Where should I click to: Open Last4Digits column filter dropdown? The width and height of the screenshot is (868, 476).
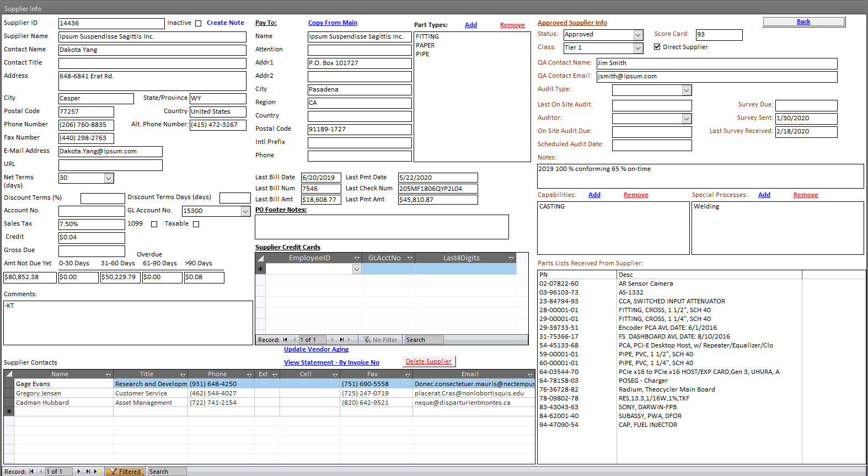[x=511, y=258]
